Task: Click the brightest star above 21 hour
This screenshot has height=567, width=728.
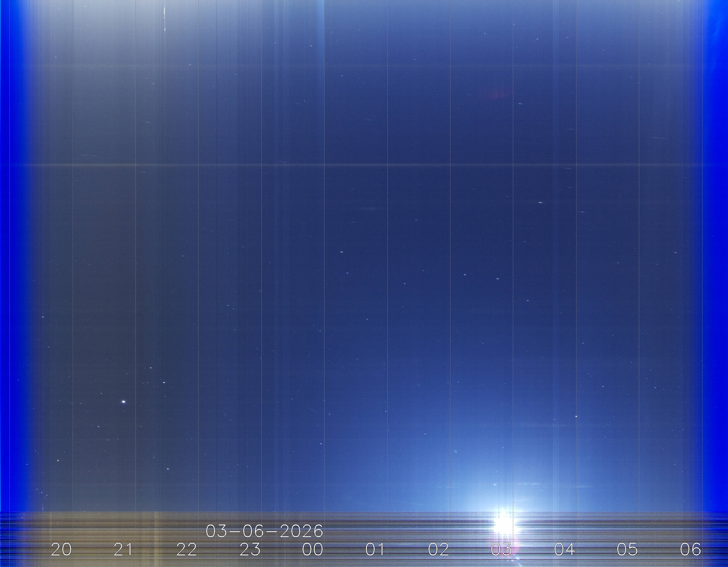Action: pyautogui.click(x=124, y=402)
